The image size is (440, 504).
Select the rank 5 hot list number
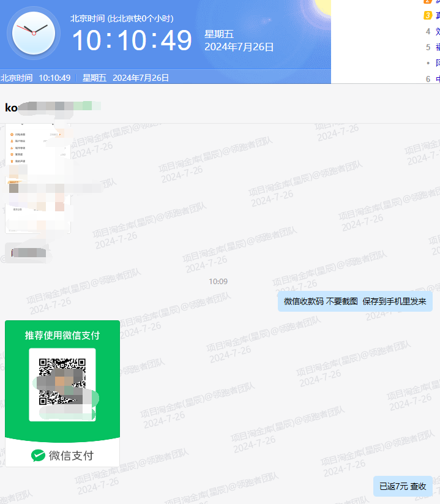(x=428, y=47)
